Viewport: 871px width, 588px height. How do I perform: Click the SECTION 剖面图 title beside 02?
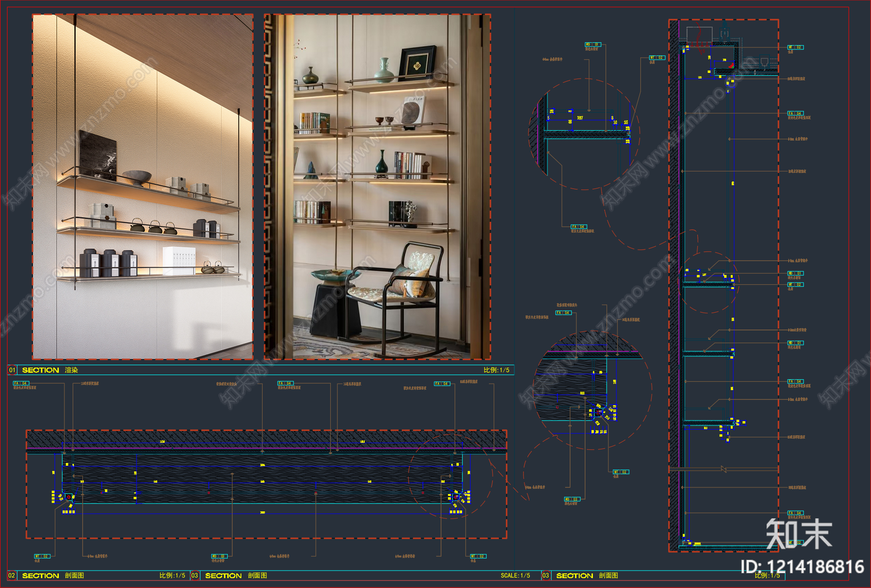[53, 575]
